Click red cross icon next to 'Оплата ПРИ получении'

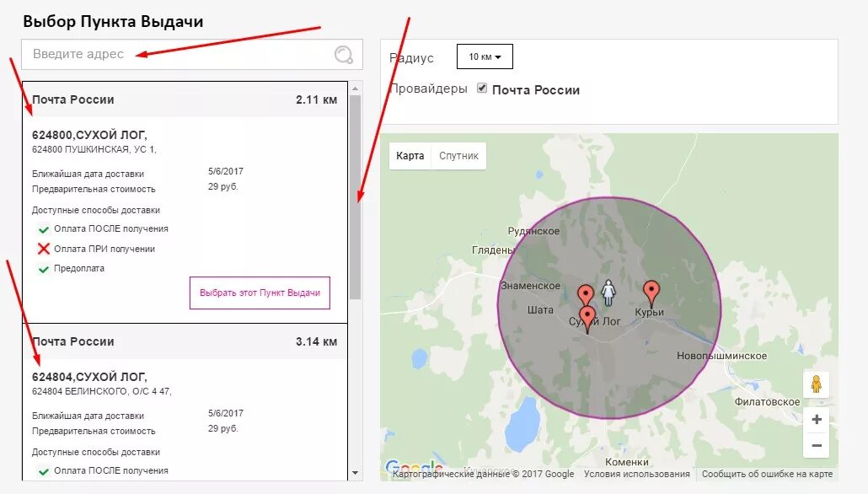(44, 249)
